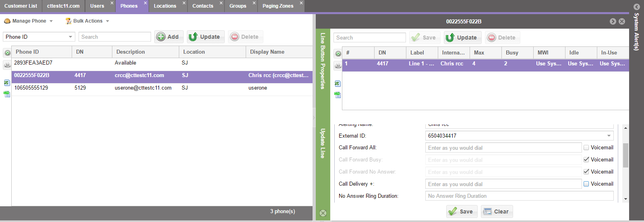Close the 0022555F022B detail panel
Image resolution: width=644 pixels, height=222 pixels.
pyautogui.click(x=622, y=21)
